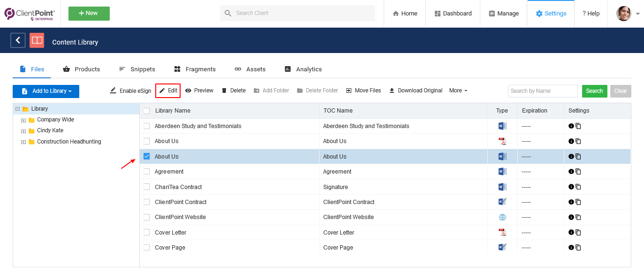Click the copy icon in Aberdeen Study row

[578, 126]
